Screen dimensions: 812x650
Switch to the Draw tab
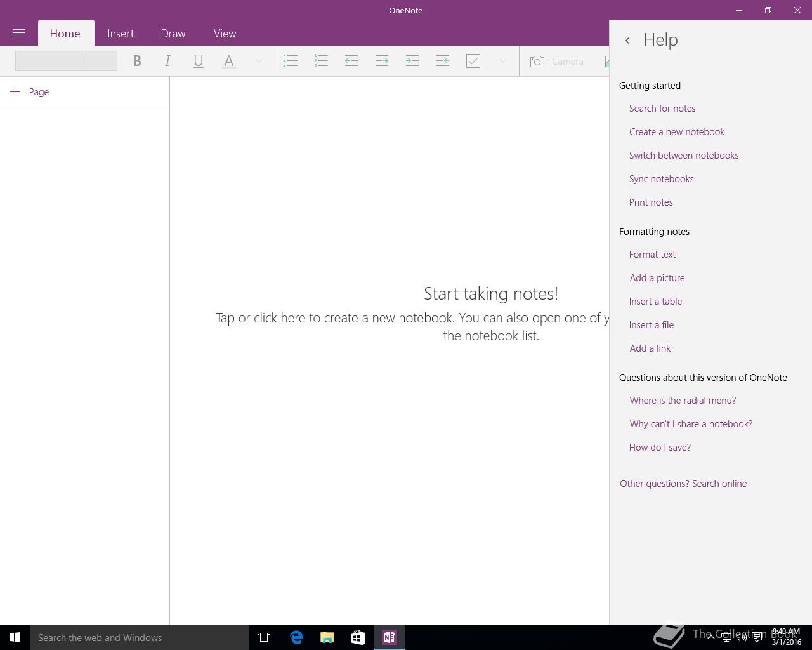point(173,34)
